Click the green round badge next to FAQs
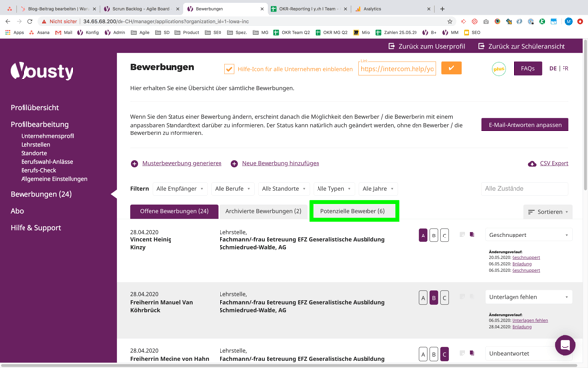 click(x=499, y=69)
